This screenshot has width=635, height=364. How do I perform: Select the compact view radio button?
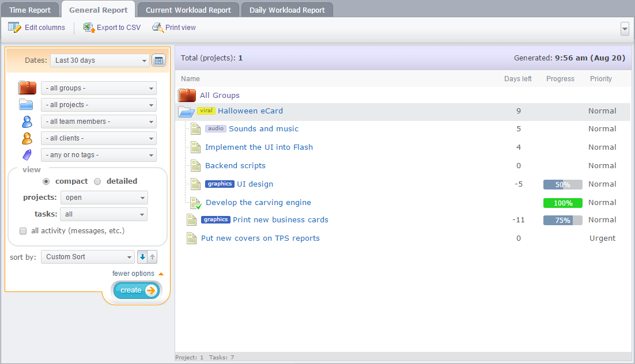46,181
